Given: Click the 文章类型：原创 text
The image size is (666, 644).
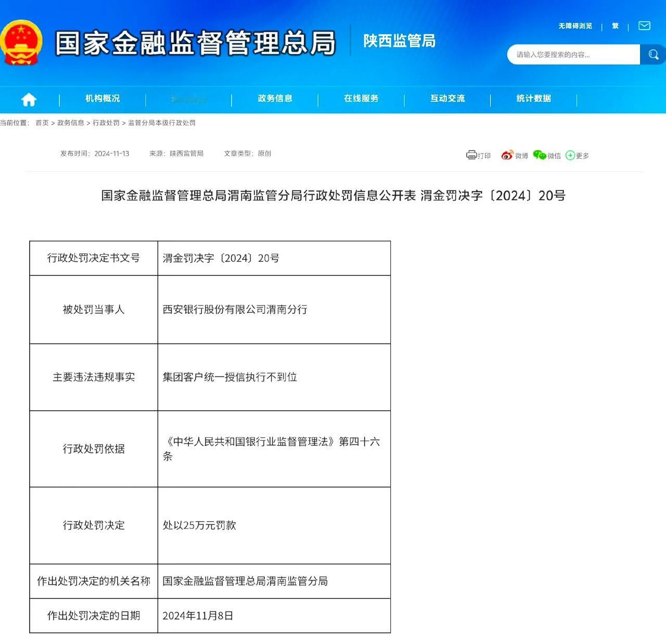Looking at the screenshot, I should 248,154.
